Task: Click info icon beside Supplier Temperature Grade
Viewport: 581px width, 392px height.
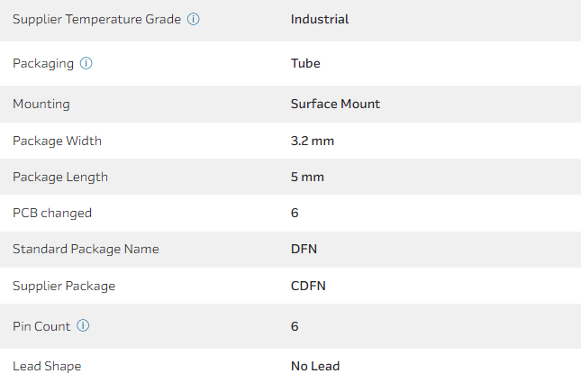Action: 194,19
